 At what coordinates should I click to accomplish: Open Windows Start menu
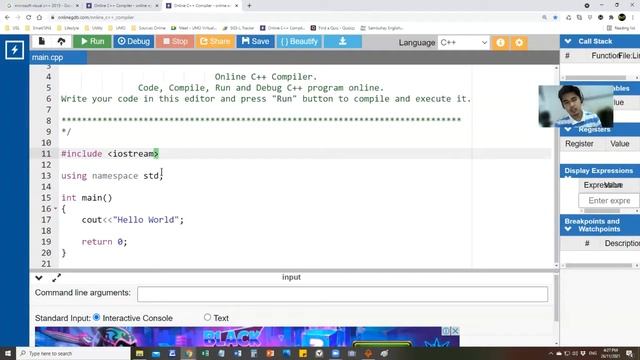click(8, 353)
